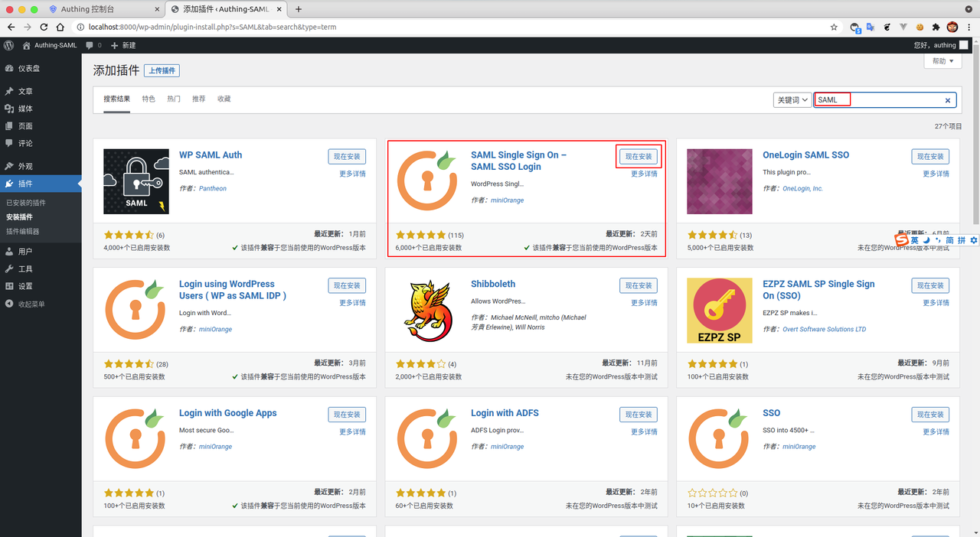The image size is (980, 537).
Task: Switch to the 热门 tab
Action: [174, 99]
